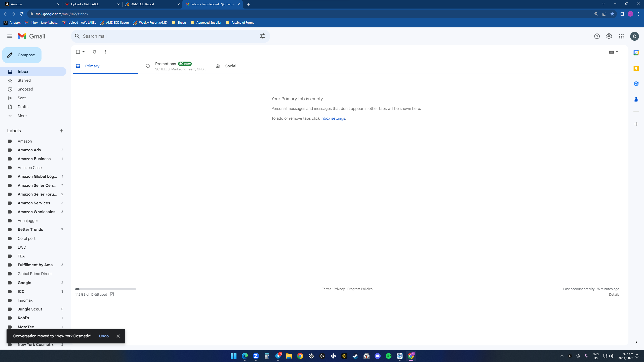Open Google Calendar side panel
Viewport: 644px width, 362px height.
(636, 53)
